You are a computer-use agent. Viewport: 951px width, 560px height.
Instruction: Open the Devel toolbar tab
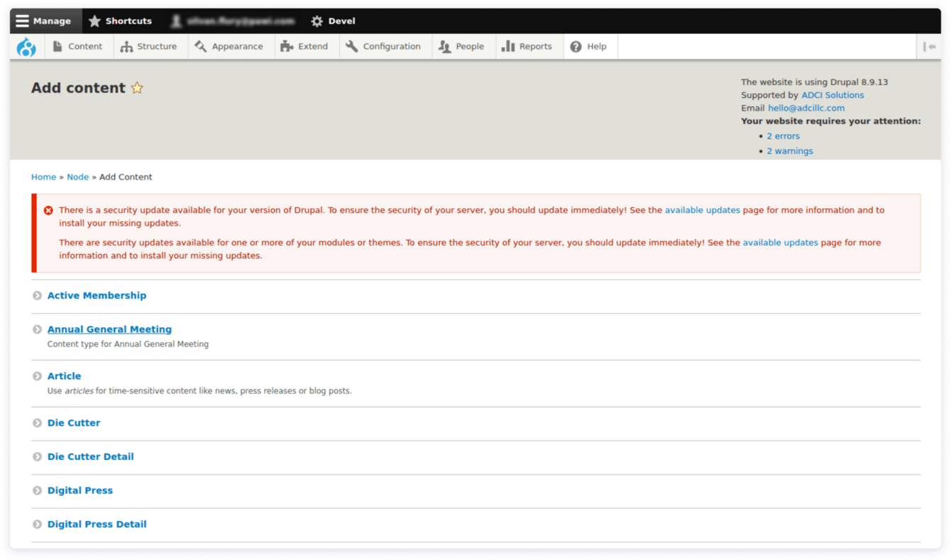pos(333,21)
